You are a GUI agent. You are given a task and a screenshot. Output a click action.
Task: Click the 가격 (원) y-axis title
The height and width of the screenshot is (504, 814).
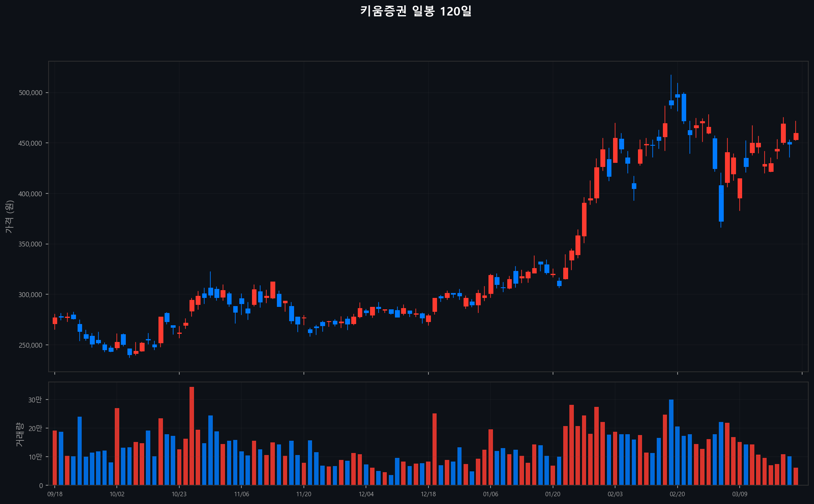point(10,217)
